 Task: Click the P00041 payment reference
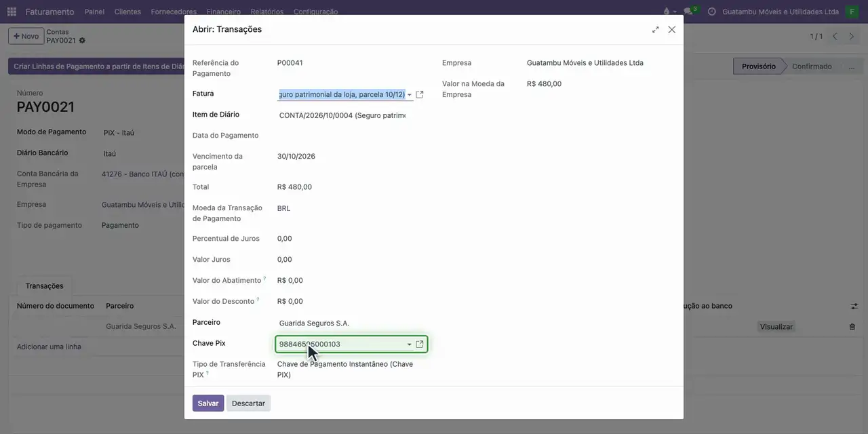[x=290, y=63]
